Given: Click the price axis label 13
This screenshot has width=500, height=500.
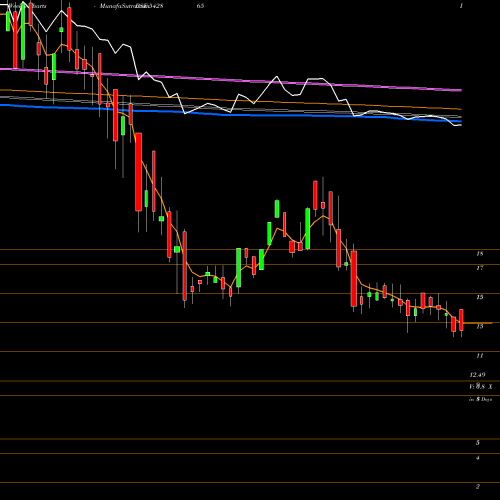Looking at the screenshot, I should click(x=480, y=326).
